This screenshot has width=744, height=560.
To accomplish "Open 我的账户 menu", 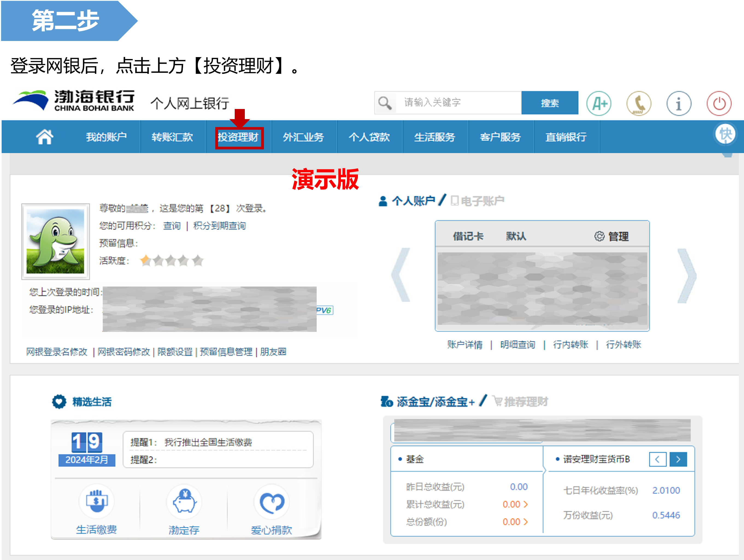I will coord(106,137).
